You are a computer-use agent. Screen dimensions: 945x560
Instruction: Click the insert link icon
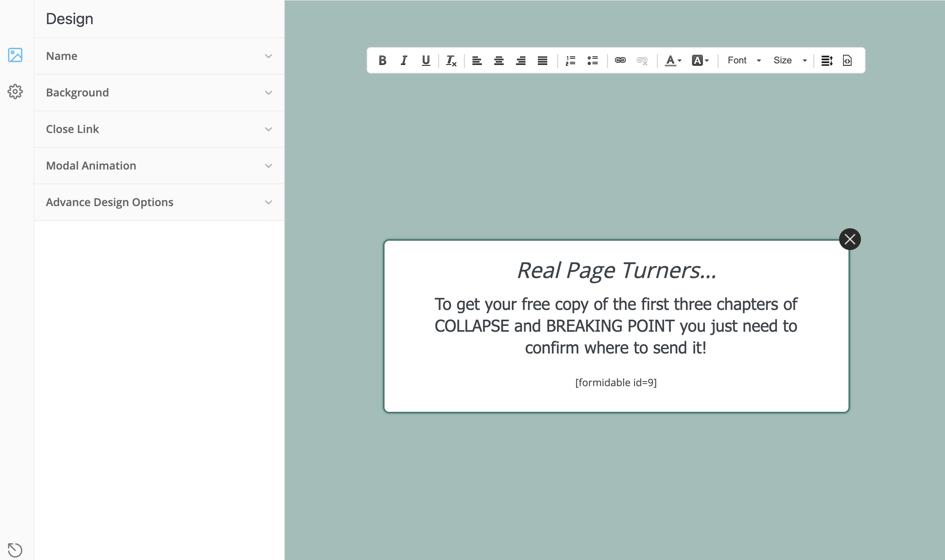pyautogui.click(x=620, y=60)
